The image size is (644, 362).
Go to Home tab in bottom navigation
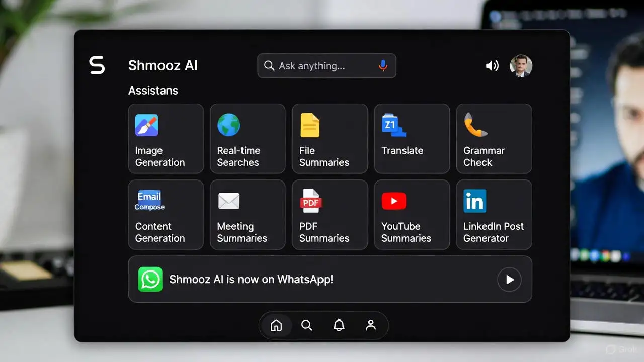coord(276,326)
